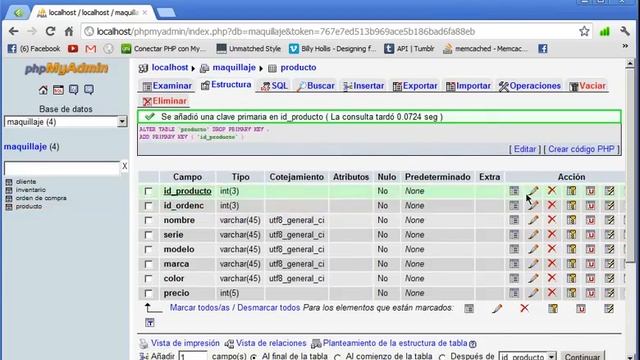Bookmark this page with the star icon
This screenshot has width=640, height=360.
pyautogui.click(x=584, y=31)
